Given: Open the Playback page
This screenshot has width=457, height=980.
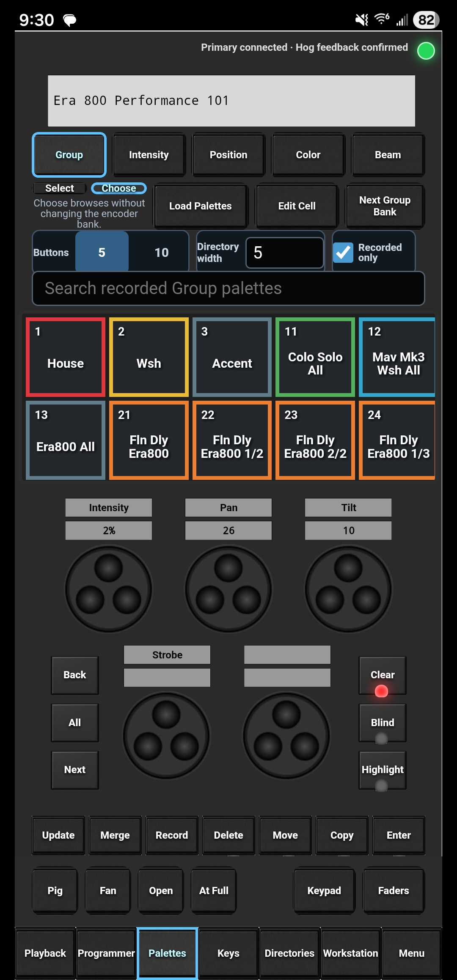Looking at the screenshot, I should pyautogui.click(x=45, y=953).
